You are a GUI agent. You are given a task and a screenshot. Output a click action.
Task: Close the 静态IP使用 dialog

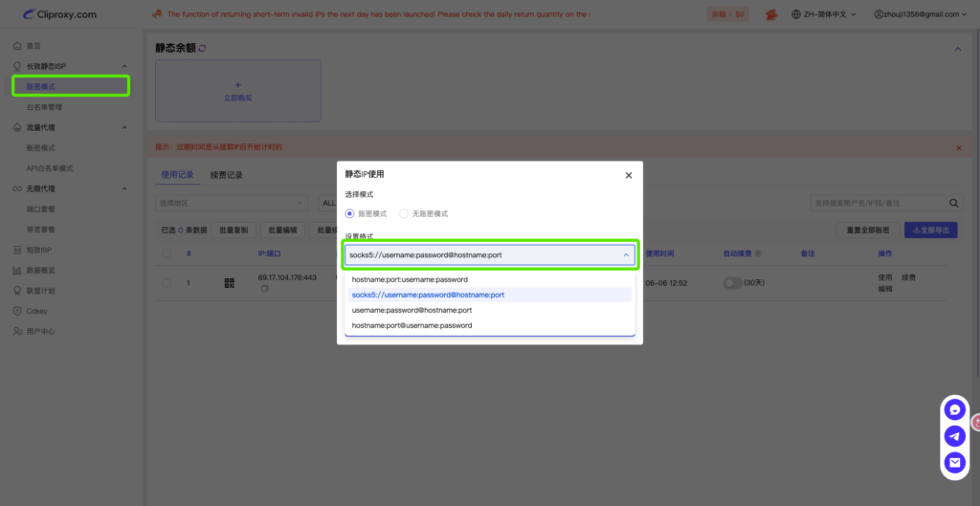pyautogui.click(x=629, y=176)
